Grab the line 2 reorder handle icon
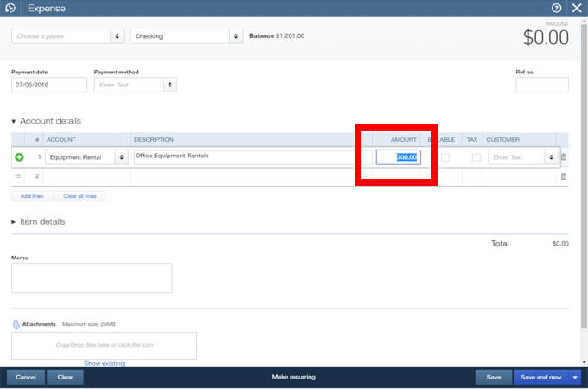This screenshot has height=389, width=588. coord(17,176)
